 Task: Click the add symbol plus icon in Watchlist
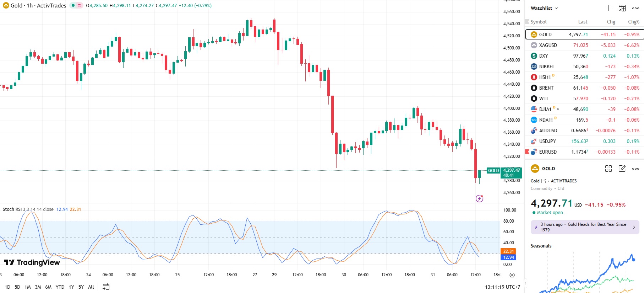[608, 8]
